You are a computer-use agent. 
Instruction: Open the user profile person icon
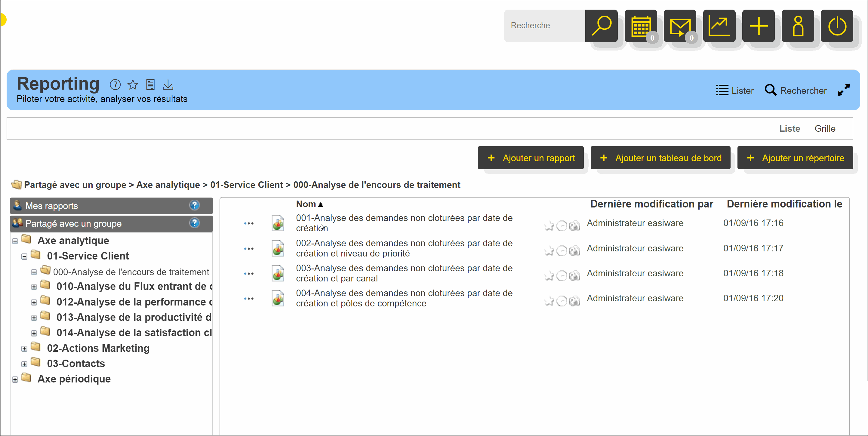[x=798, y=26]
